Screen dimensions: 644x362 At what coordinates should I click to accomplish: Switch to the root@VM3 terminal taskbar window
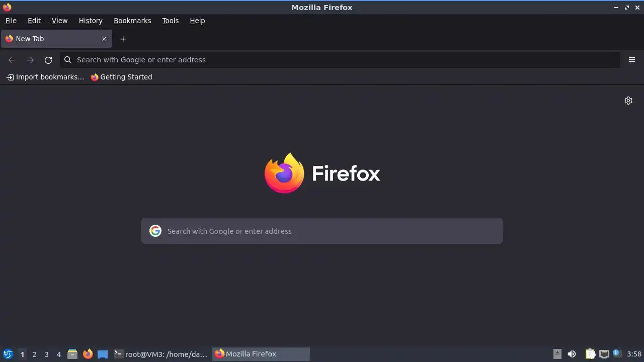click(x=160, y=354)
